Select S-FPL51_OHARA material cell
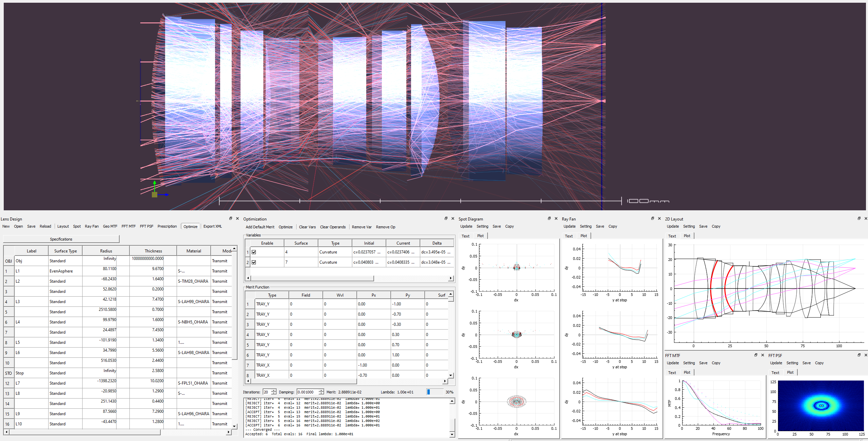Screen dimensions: 868x441 194,383
